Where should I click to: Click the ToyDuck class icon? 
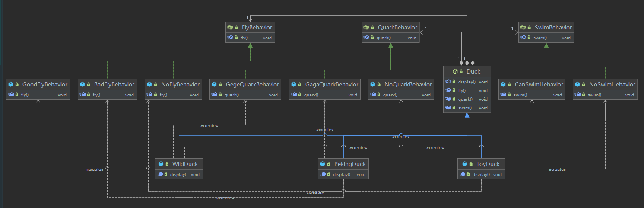[x=463, y=164]
